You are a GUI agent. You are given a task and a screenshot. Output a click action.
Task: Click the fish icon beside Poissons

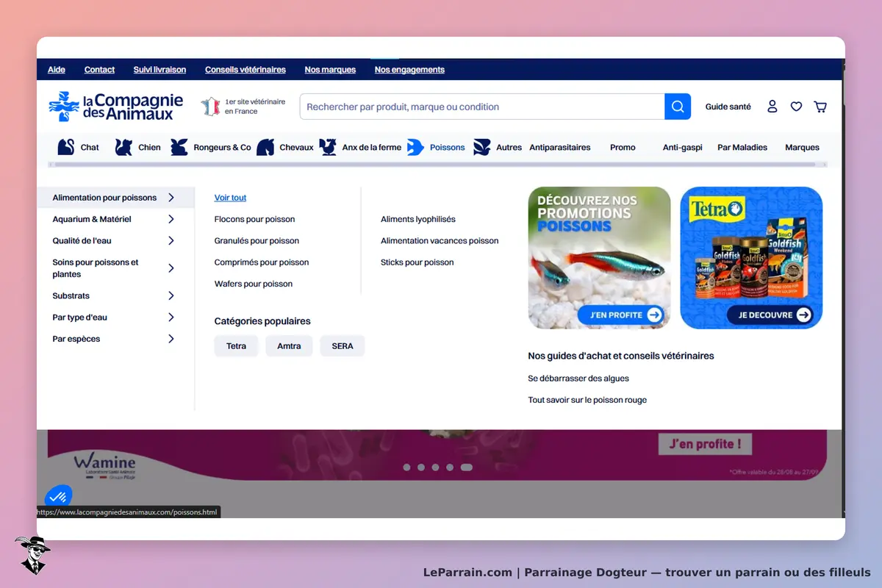coord(415,147)
